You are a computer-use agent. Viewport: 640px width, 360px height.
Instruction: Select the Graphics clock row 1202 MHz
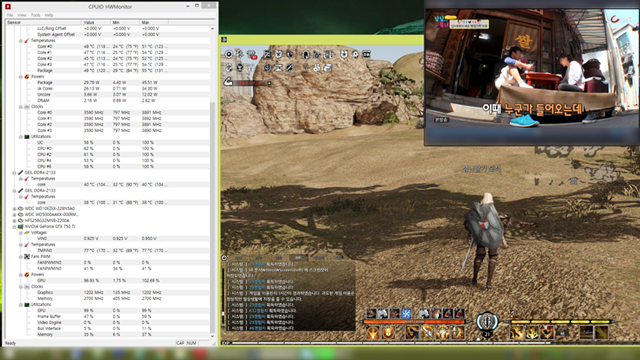(108, 293)
